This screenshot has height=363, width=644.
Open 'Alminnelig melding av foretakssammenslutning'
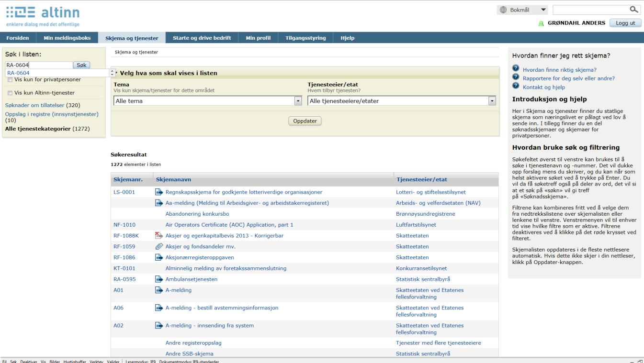(226, 268)
